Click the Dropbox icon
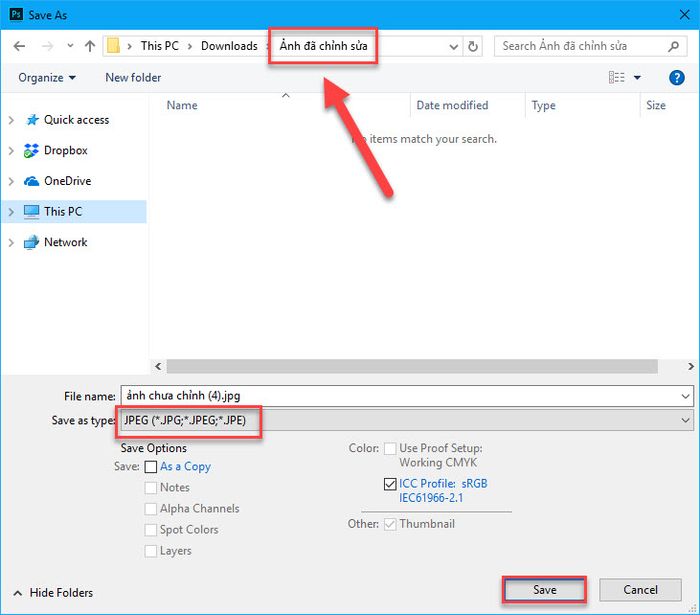Image resolution: width=700 pixels, height=615 pixels. 31,150
